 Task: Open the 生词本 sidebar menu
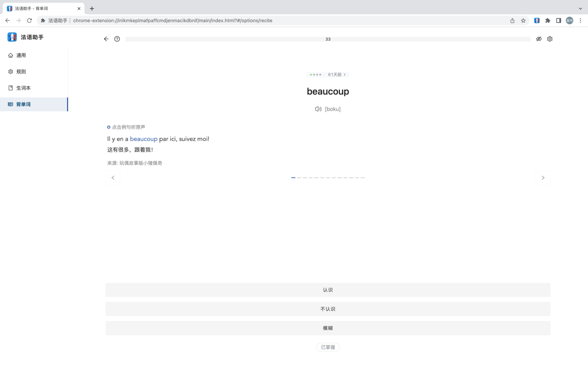[x=23, y=88]
